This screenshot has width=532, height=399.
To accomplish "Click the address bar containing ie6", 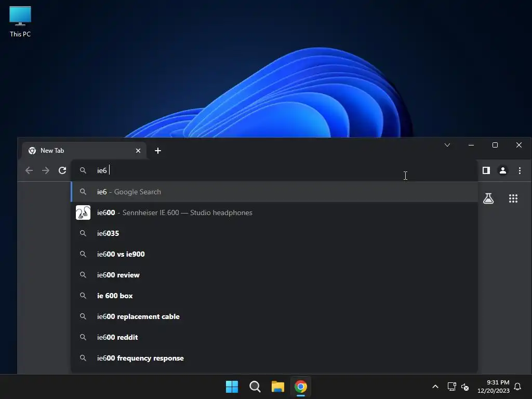I will pos(274,170).
